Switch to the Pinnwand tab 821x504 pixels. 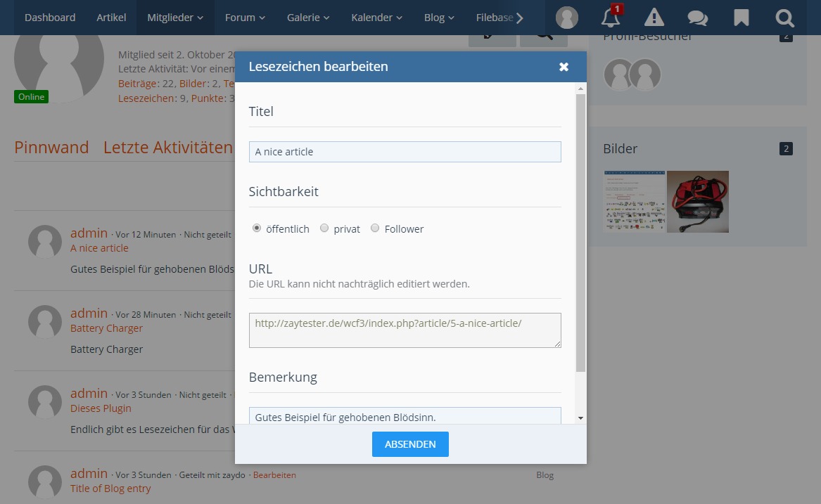(51, 148)
